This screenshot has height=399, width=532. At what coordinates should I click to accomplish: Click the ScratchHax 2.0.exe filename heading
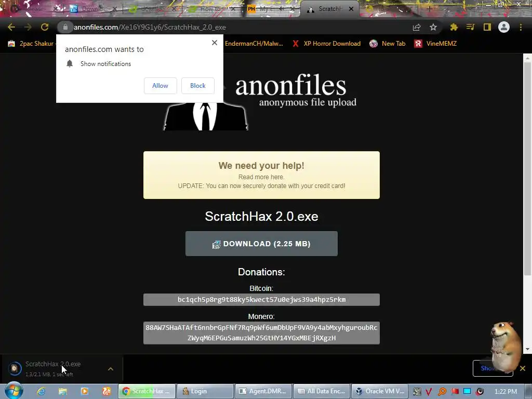tap(261, 216)
